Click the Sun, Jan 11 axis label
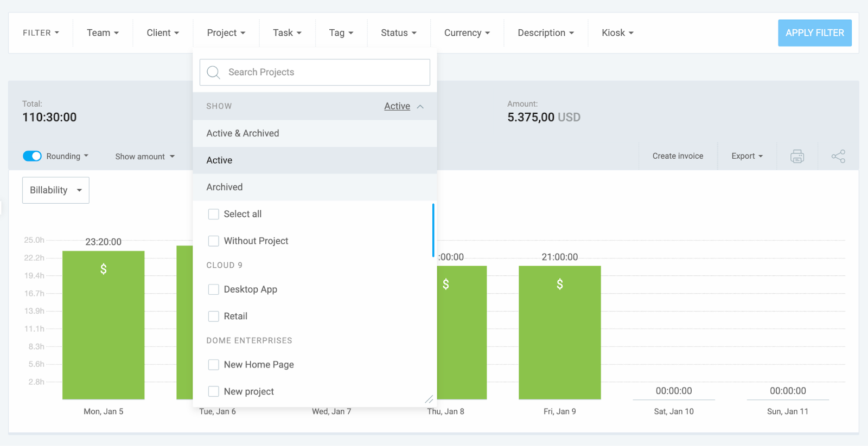 788,411
